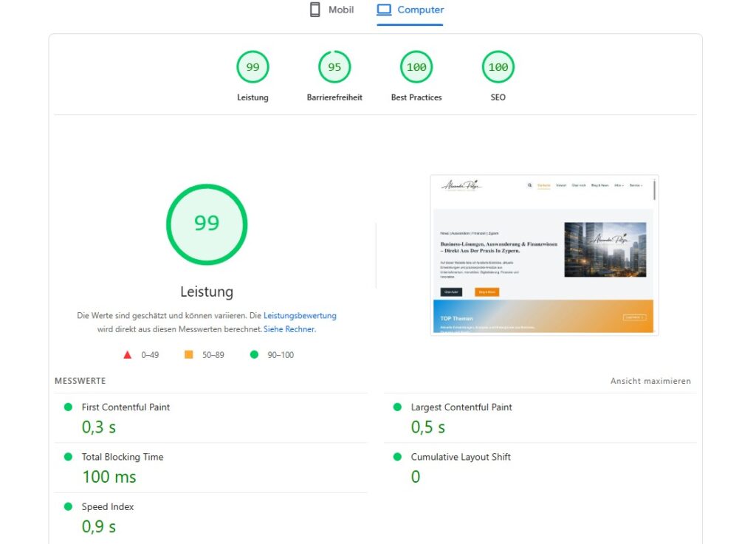Image resolution: width=756 pixels, height=544 pixels.
Task: Follow the Siehe Rechner link
Action: coord(289,329)
